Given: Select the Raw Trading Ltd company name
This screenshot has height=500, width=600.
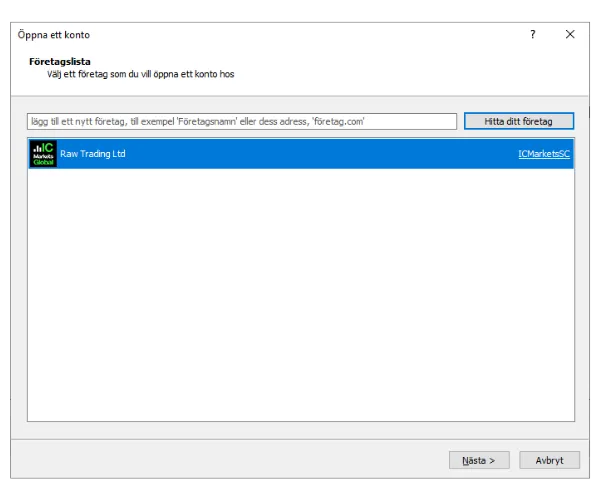Looking at the screenshot, I should [93, 154].
